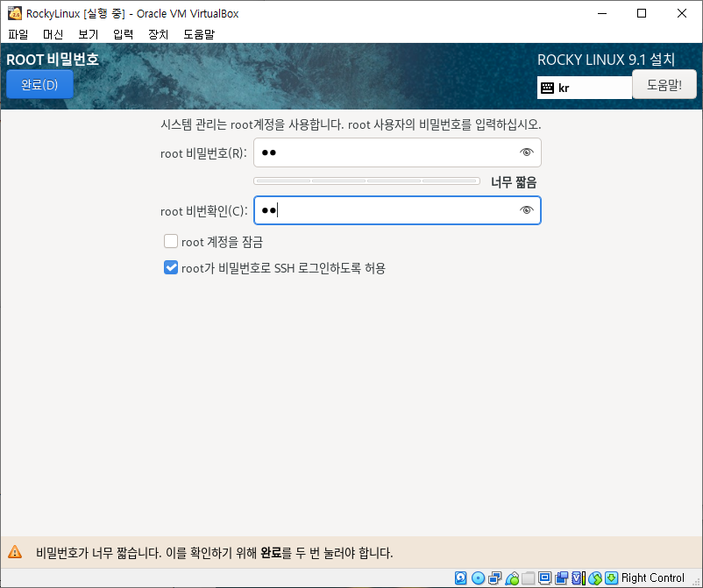Viewport: 703px width, 588px height.
Task: Maximize the VirtualBox window
Action: pyautogui.click(x=642, y=13)
